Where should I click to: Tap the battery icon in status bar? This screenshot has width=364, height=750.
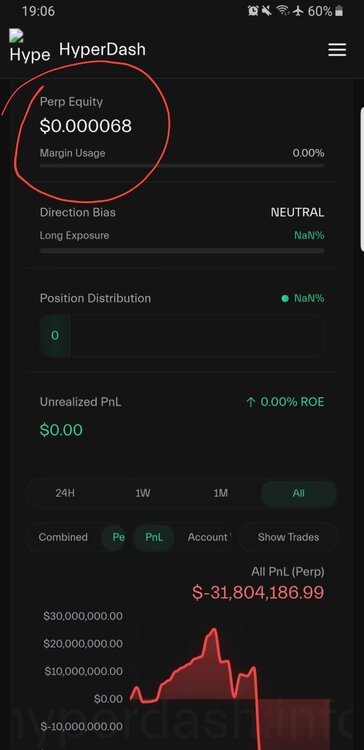pos(339,11)
